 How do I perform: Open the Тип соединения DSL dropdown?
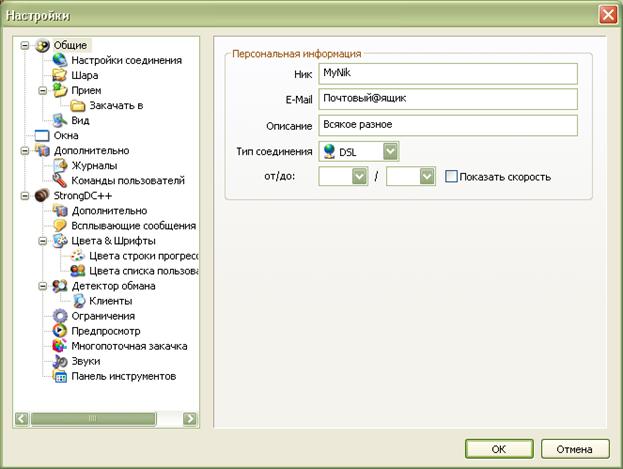390,151
